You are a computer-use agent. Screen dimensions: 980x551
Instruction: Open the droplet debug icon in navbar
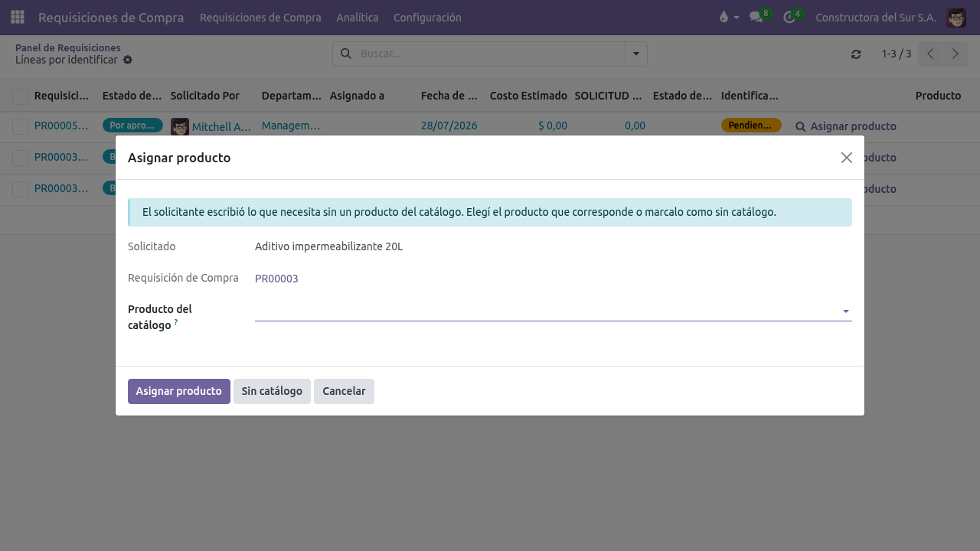[x=724, y=17]
